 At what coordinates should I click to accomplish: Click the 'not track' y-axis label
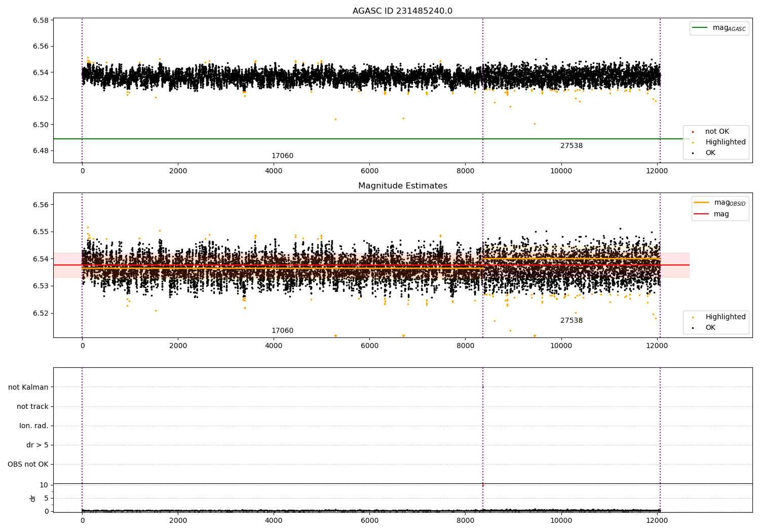coord(32,406)
